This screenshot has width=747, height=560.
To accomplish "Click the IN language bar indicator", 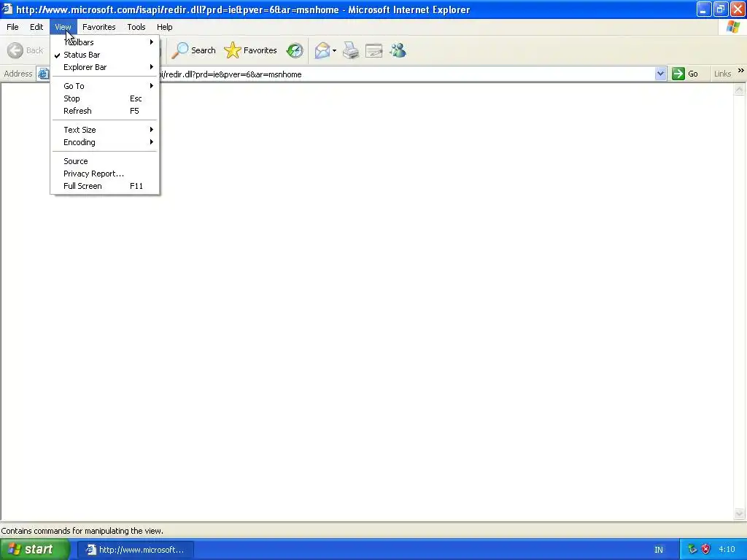I will tap(659, 550).
